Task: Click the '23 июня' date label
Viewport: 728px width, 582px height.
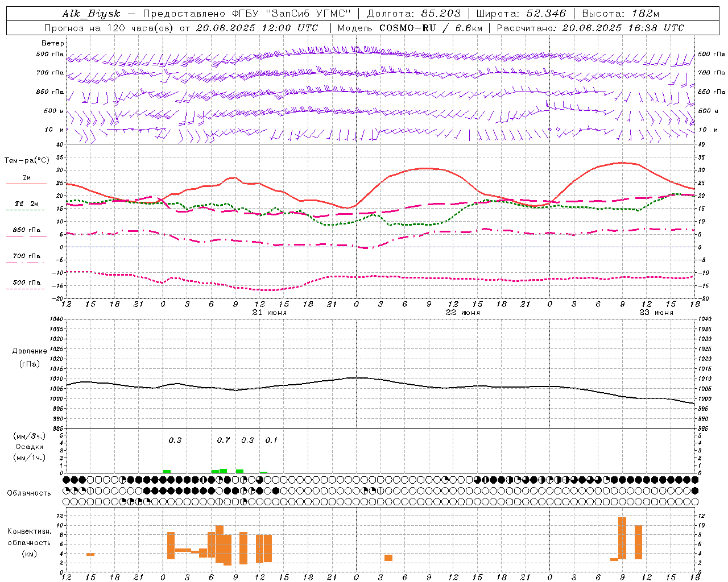Action: (x=656, y=313)
